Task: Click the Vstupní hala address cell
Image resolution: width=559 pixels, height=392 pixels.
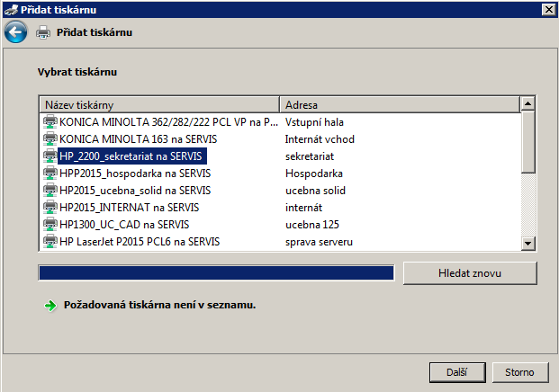Action: tap(314, 122)
